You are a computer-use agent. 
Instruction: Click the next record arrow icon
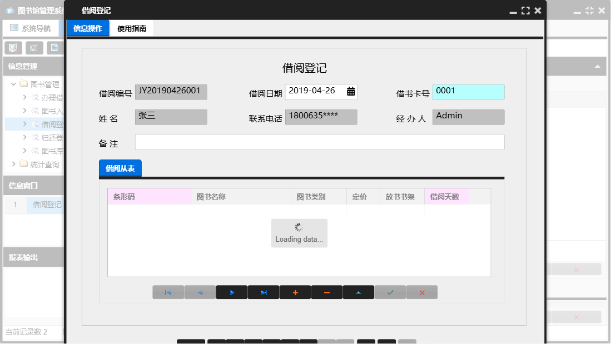231,292
